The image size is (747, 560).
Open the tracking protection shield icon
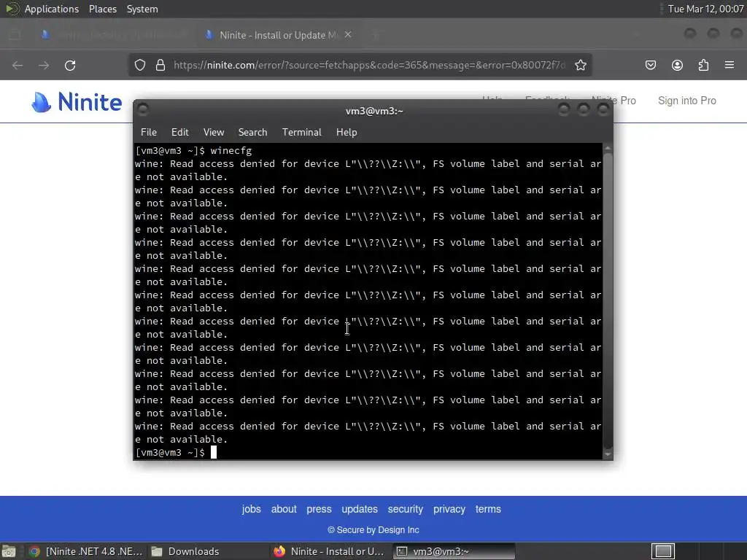click(139, 65)
